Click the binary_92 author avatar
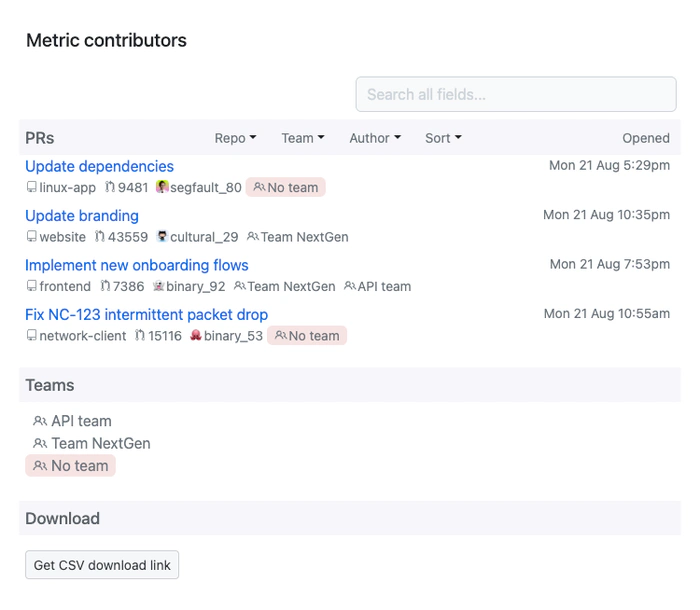The width and height of the screenshot is (700, 610). pyautogui.click(x=158, y=286)
